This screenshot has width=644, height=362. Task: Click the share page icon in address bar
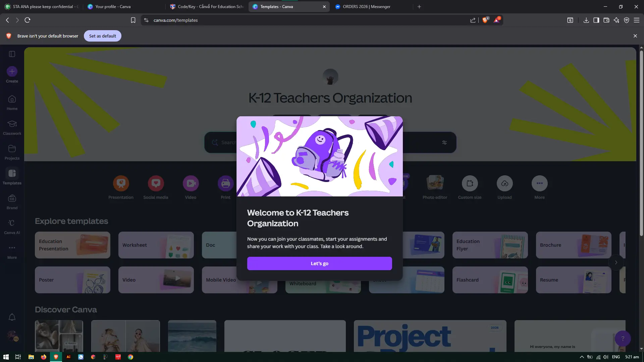(x=473, y=20)
